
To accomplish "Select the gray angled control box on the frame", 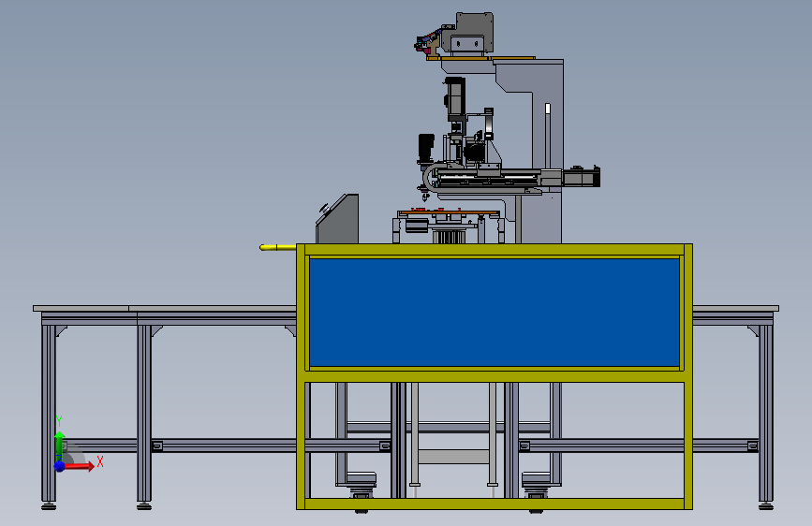I will pos(338,220).
